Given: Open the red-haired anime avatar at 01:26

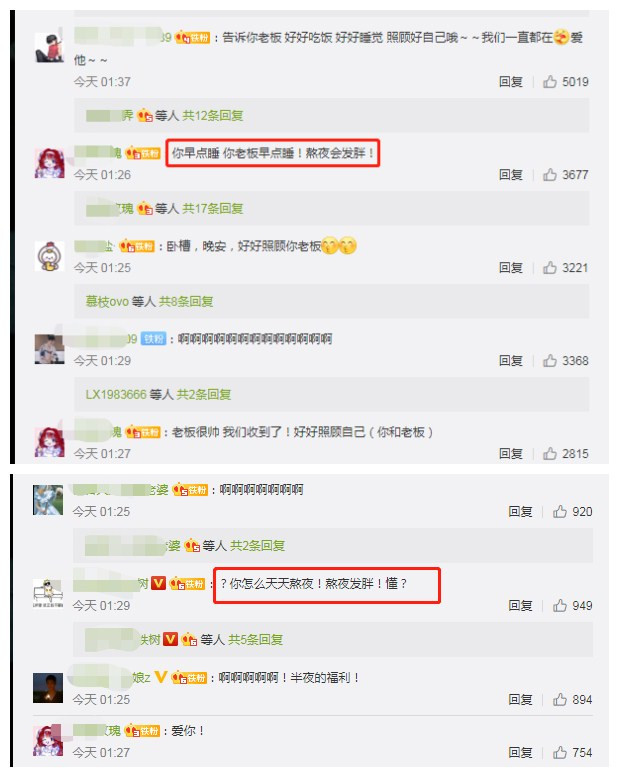Looking at the screenshot, I should tap(49, 163).
